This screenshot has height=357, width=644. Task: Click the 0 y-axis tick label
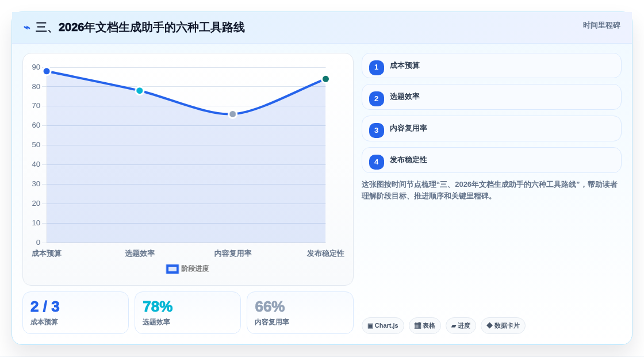coord(38,243)
